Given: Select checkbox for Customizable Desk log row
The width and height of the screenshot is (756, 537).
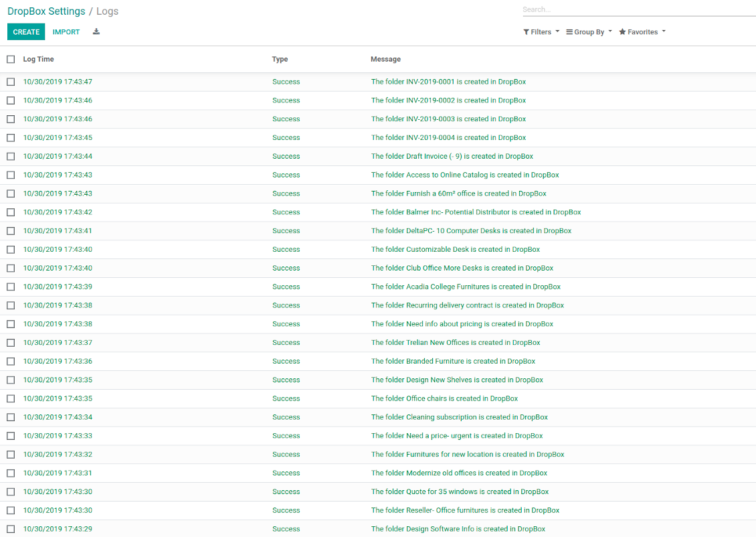Looking at the screenshot, I should coord(11,249).
